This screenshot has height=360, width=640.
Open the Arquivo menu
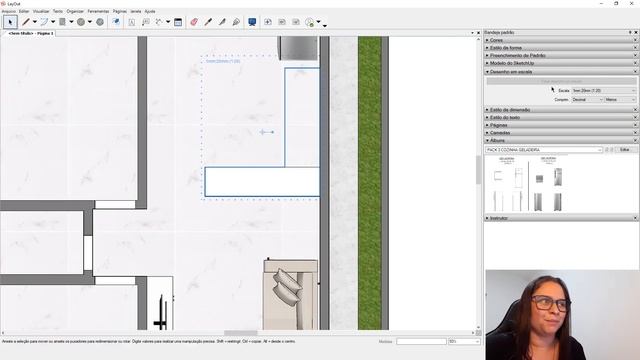(x=9, y=11)
